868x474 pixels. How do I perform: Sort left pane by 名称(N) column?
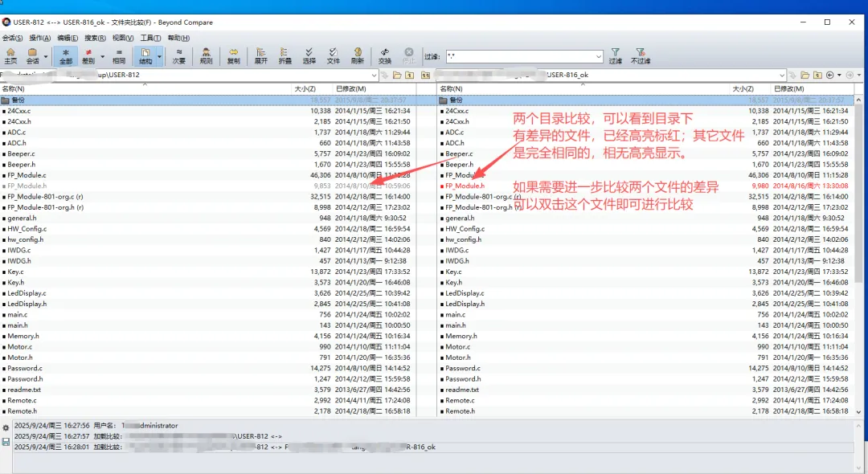[145, 88]
